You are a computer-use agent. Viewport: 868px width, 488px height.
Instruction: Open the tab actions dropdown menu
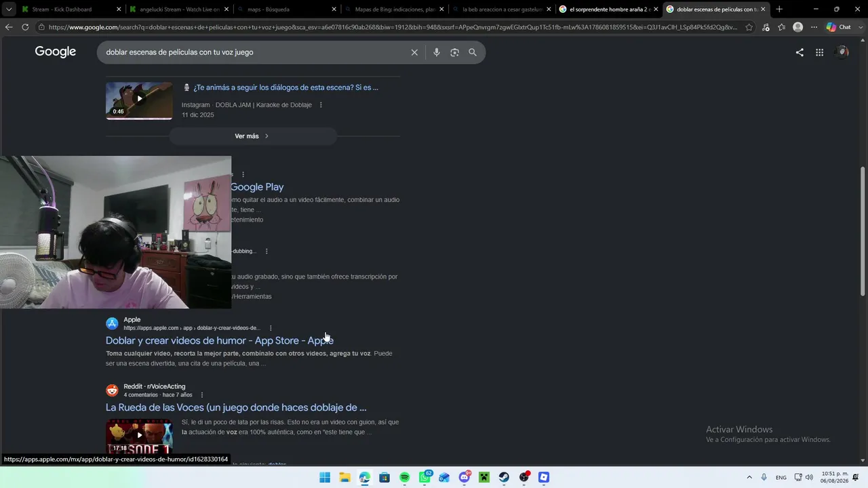coord(9,9)
